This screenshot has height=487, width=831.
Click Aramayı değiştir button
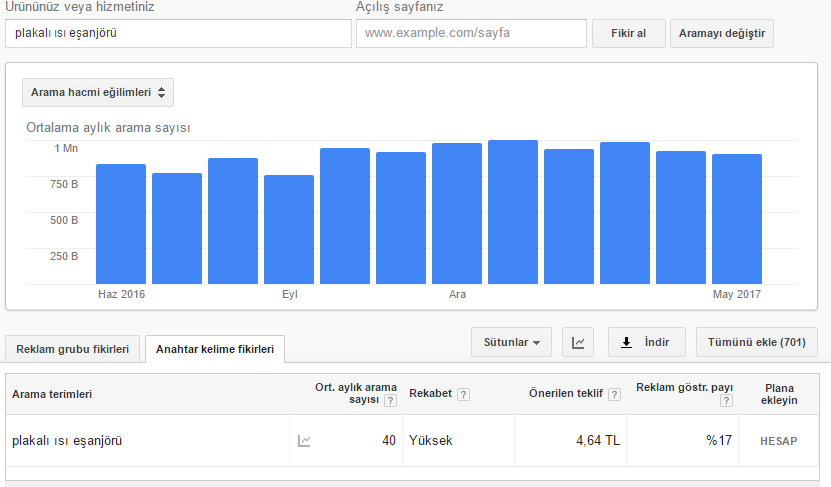coord(722,33)
